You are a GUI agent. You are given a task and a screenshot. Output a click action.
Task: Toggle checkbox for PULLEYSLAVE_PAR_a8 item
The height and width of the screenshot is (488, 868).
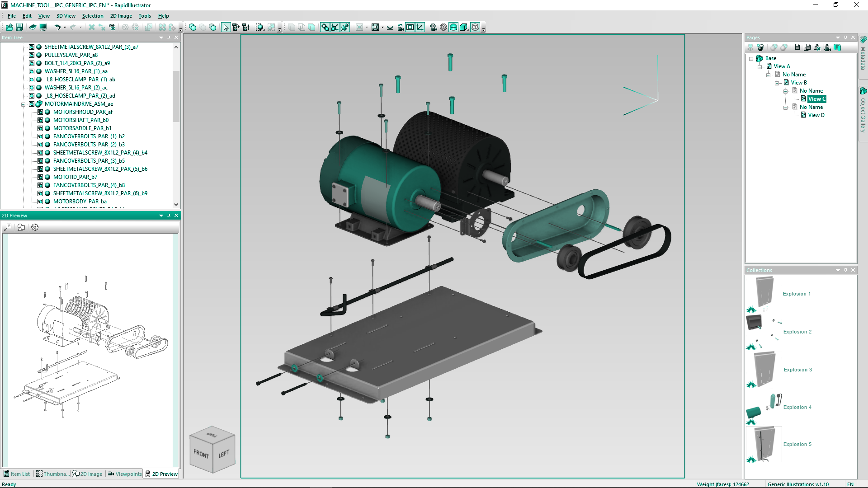coord(32,55)
